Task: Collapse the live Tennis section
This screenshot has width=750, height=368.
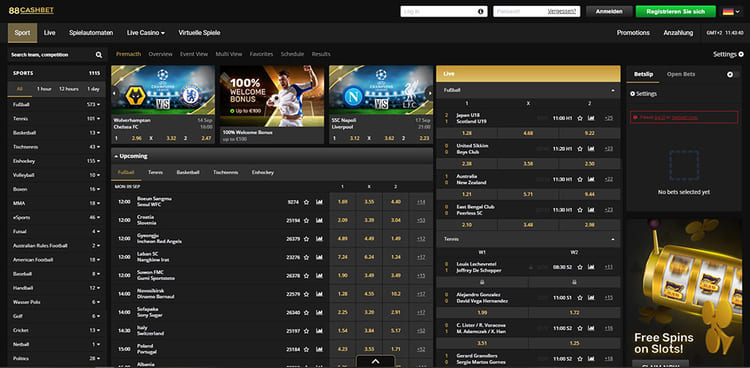Action: [613, 239]
